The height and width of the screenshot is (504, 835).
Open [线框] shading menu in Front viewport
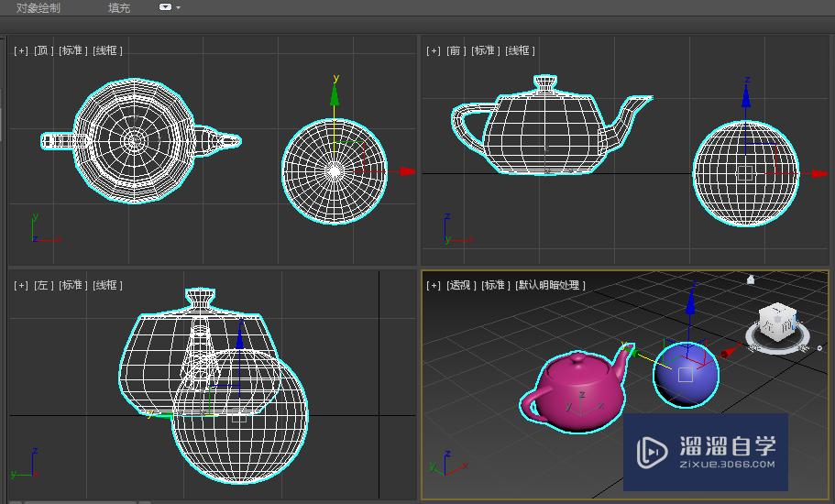click(520, 50)
